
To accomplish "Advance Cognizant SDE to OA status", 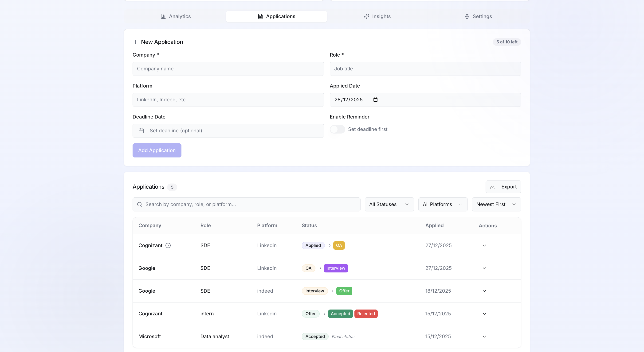I will [339, 245].
